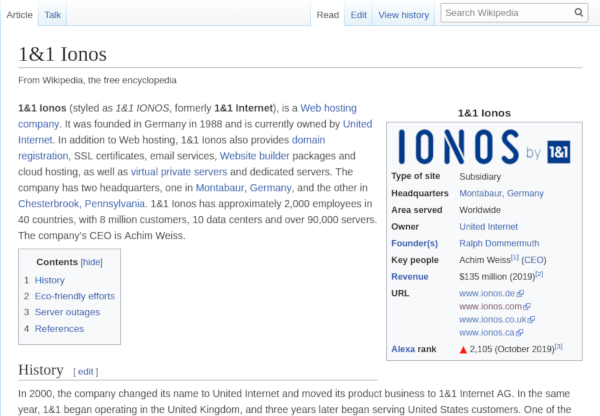600x416 pixels.
Task: Click the CEO link in Key people row
Action: 534,260
